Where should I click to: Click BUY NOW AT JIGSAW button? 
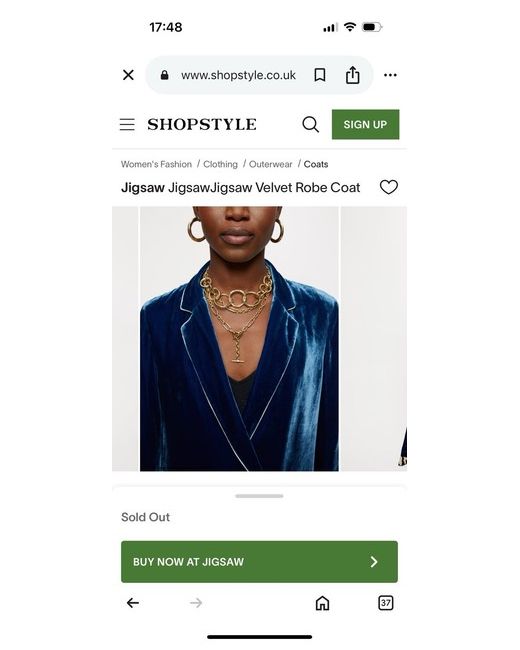[x=259, y=562]
